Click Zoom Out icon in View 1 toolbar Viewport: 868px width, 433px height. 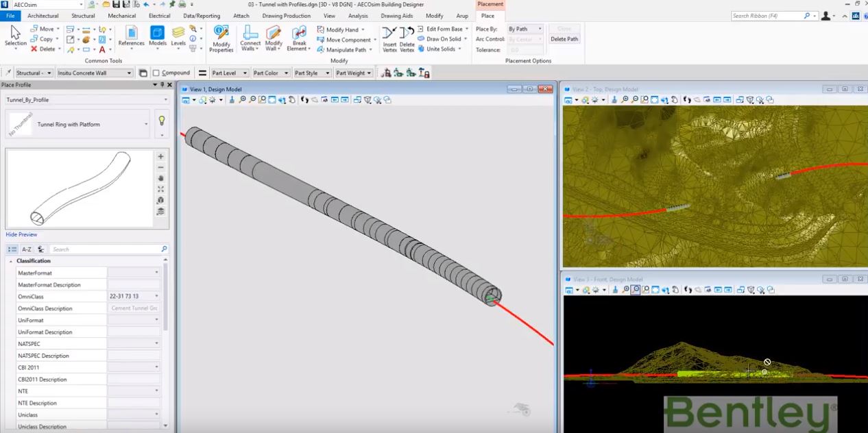coord(252,100)
